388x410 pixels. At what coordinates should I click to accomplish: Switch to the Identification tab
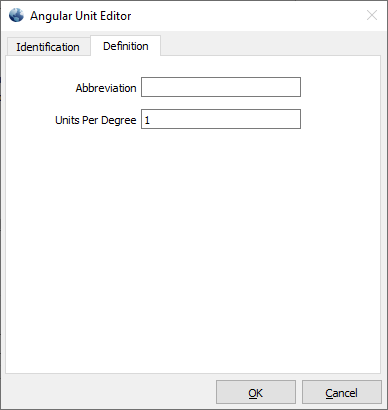click(48, 47)
